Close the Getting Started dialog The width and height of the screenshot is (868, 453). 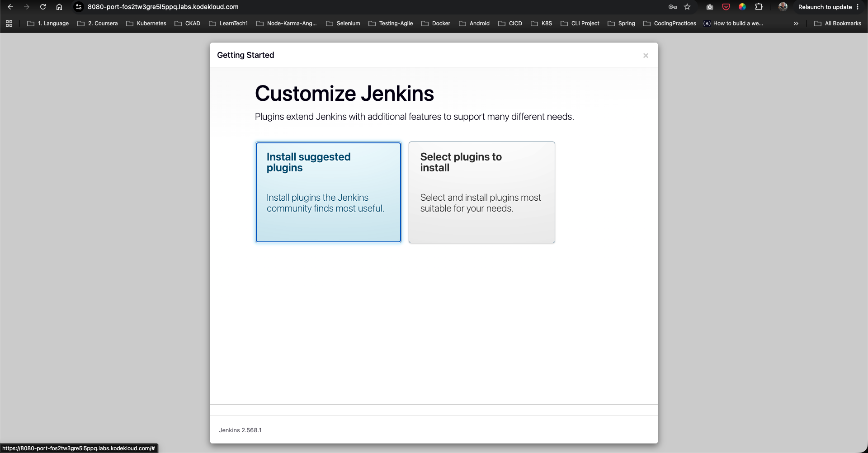click(x=646, y=56)
